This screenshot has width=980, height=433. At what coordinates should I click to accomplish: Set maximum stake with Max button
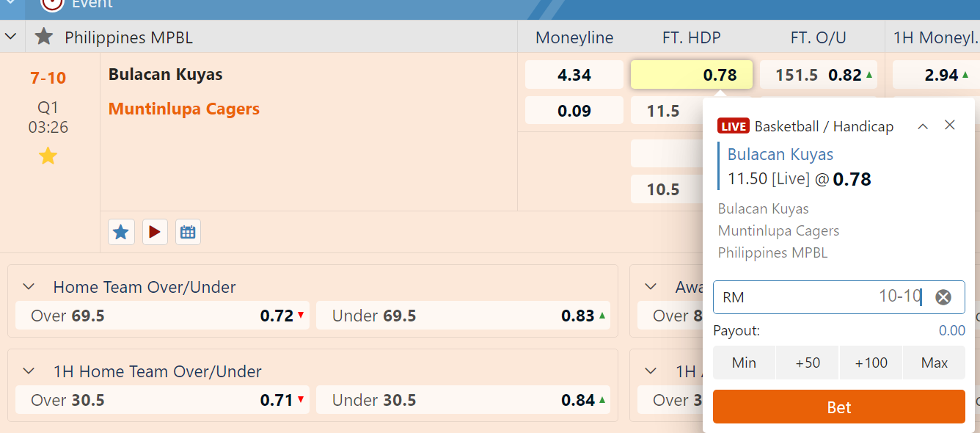[935, 363]
